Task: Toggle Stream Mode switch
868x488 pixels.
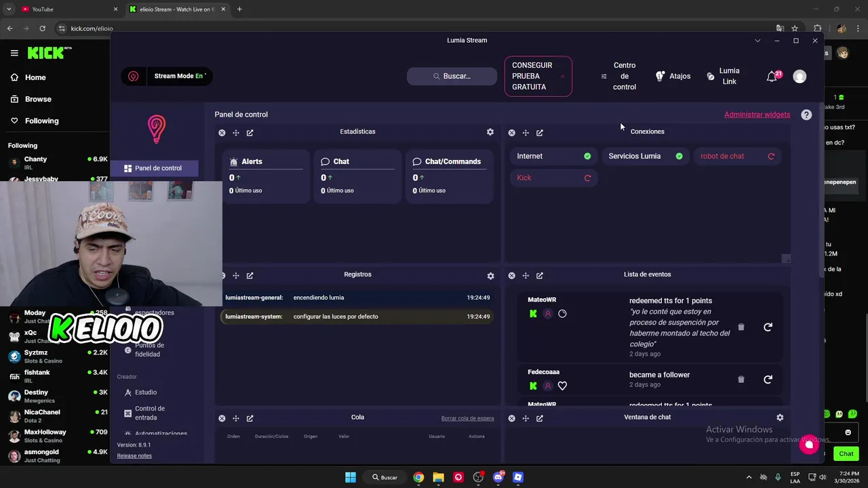Action: [x=180, y=76]
